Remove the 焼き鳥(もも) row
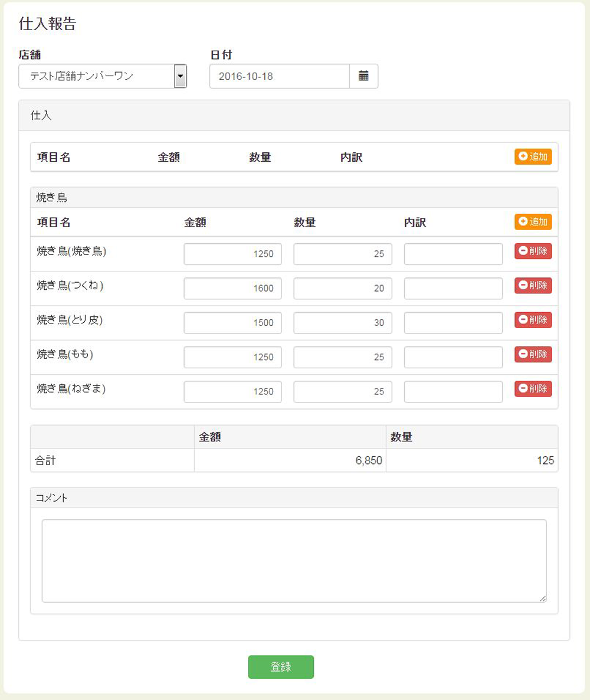The width and height of the screenshot is (590, 700). [x=533, y=354]
